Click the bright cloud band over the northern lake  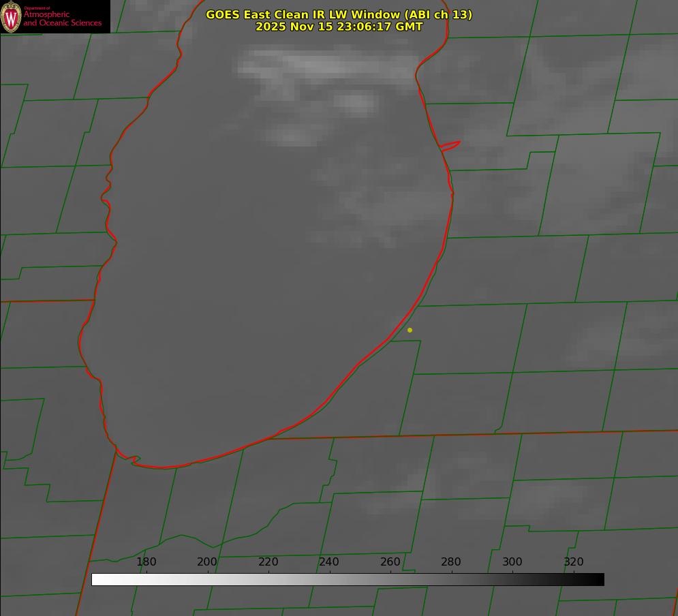(x=327, y=65)
